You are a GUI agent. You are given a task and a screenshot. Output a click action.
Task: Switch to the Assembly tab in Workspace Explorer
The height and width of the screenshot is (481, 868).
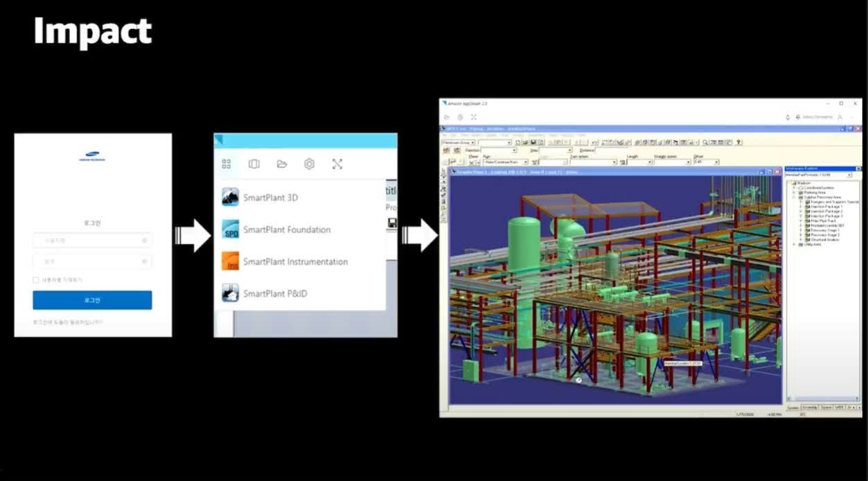point(809,408)
